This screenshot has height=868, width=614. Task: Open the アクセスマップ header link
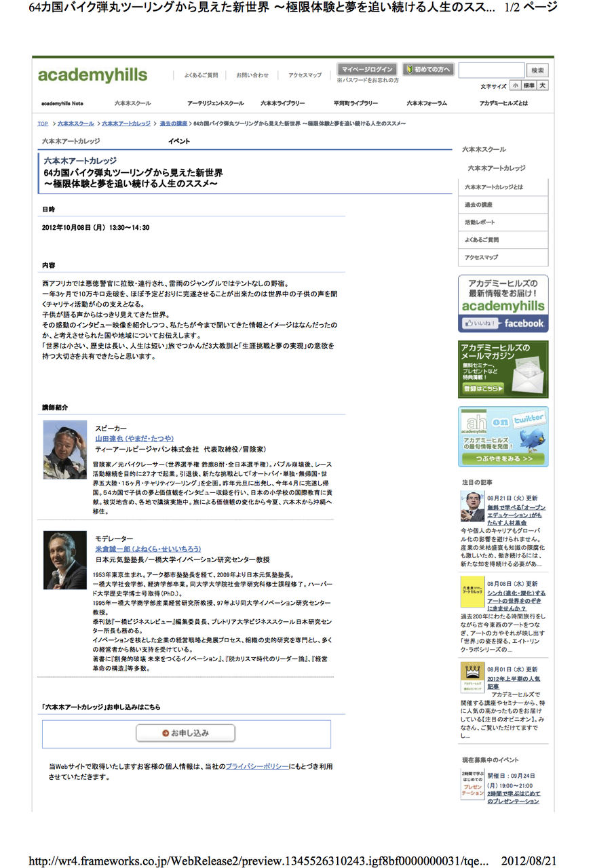(305, 75)
